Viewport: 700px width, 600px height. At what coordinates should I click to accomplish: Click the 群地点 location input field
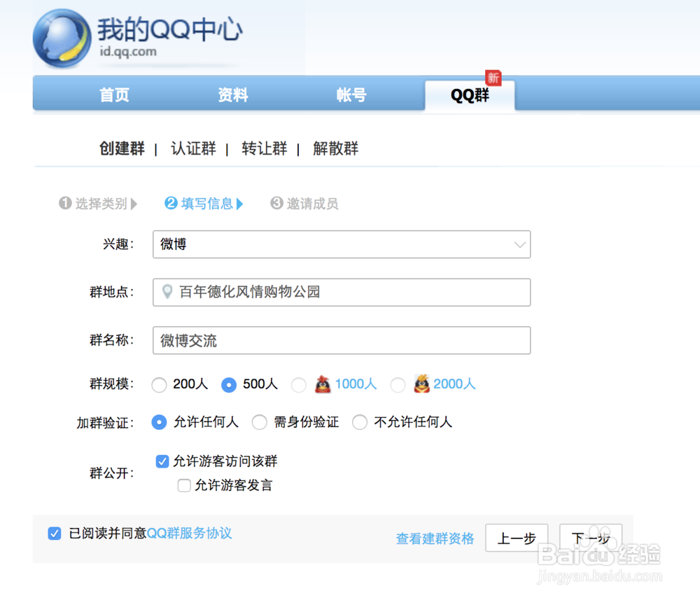(x=342, y=293)
